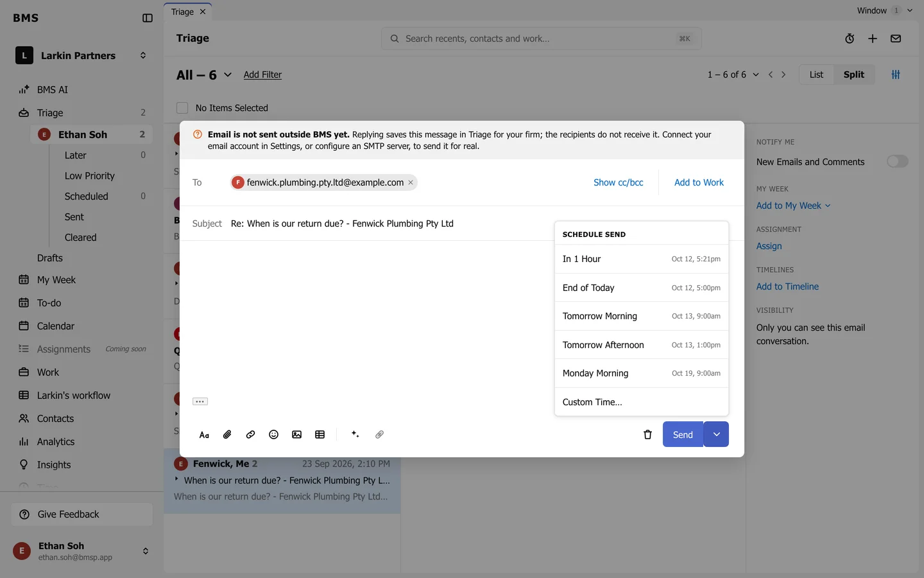Switch to List view
Image resolution: width=924 pixels, height=578 pixels.
click(x=816, y=74)
